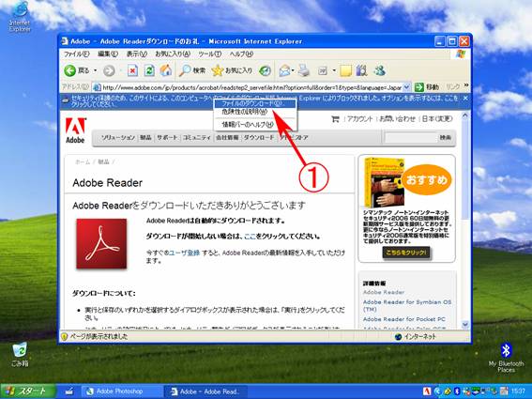This screenshot has height=399, width=532.
Task: Open the Adobe Reader for Pocket PC link
Action: point(404,319)
